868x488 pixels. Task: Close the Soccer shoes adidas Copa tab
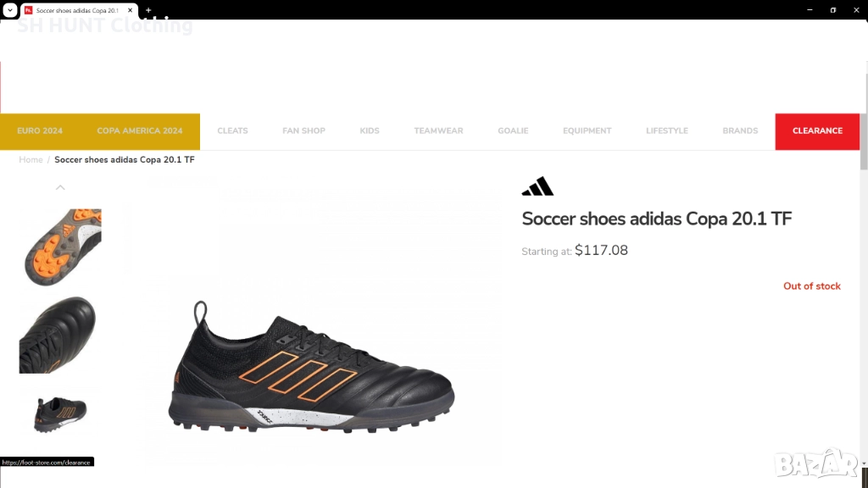(130, 10)
